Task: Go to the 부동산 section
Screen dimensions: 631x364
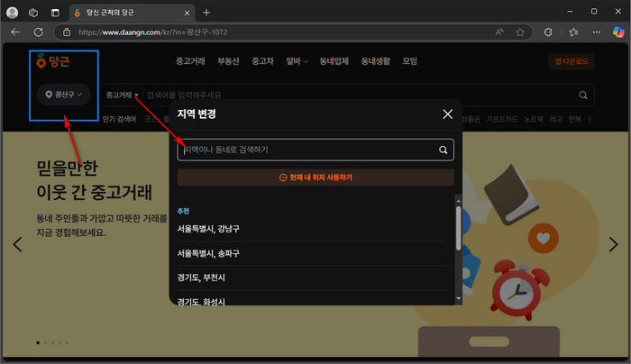Action: click(228, 61)
